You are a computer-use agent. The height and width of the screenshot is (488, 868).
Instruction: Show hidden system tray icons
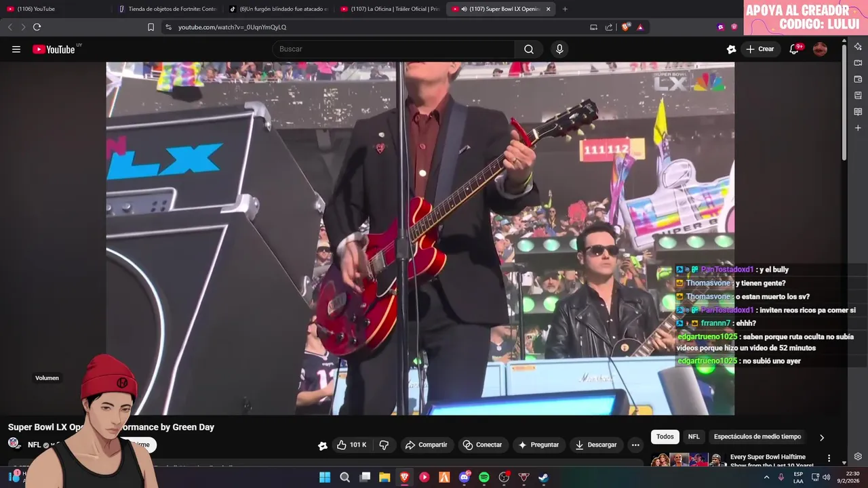[767, 477]
